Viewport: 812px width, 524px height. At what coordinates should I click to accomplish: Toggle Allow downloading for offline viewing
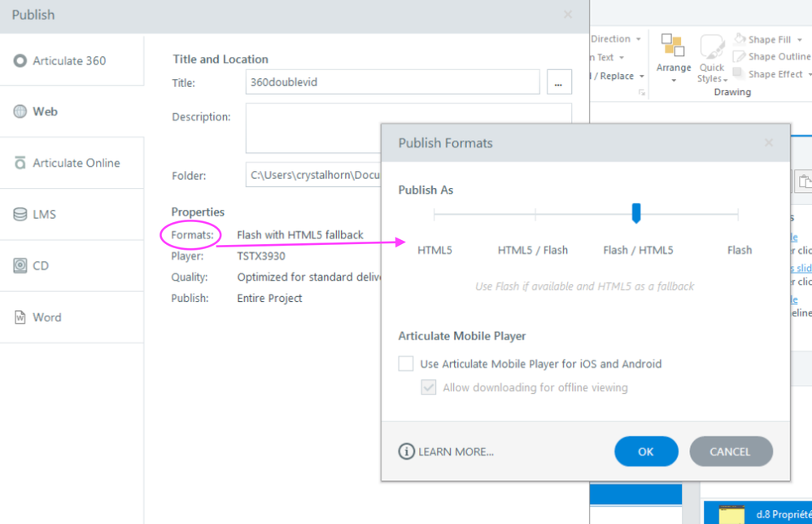coord(429,387)
